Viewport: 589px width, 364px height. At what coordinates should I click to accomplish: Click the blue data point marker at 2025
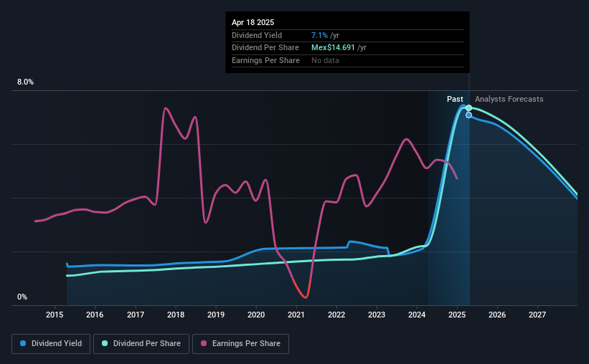[468, 115]
